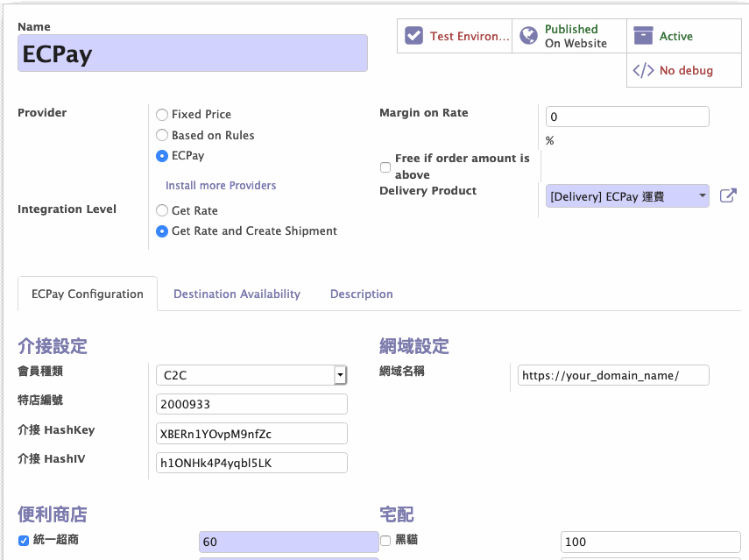The image size is (749, 560).
Task: Uncheck the 統一超商 checkbox
Action: (24, 541)
